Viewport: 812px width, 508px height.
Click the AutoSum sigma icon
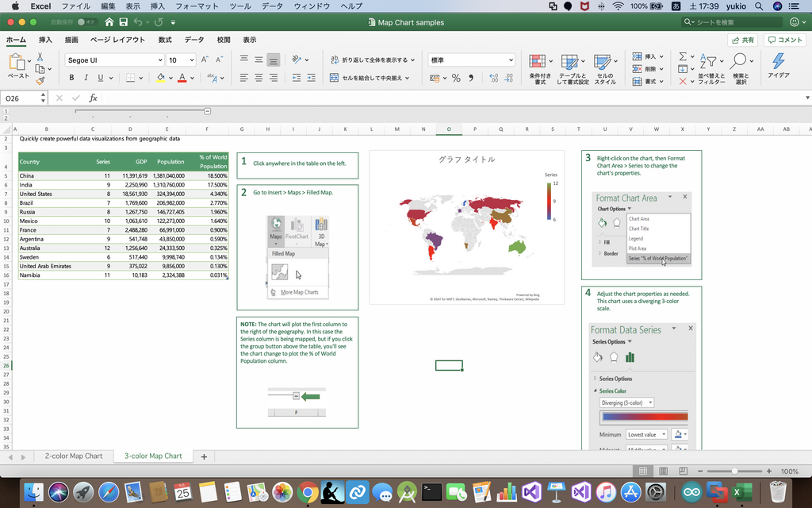pos(682,57)
